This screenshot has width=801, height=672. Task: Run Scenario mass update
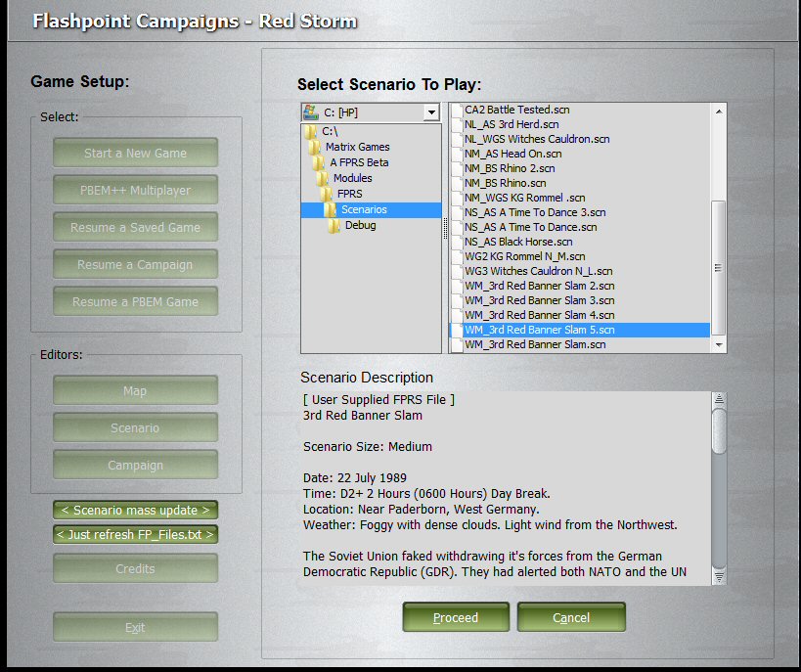pyautogui.click(x=135, y=510)
